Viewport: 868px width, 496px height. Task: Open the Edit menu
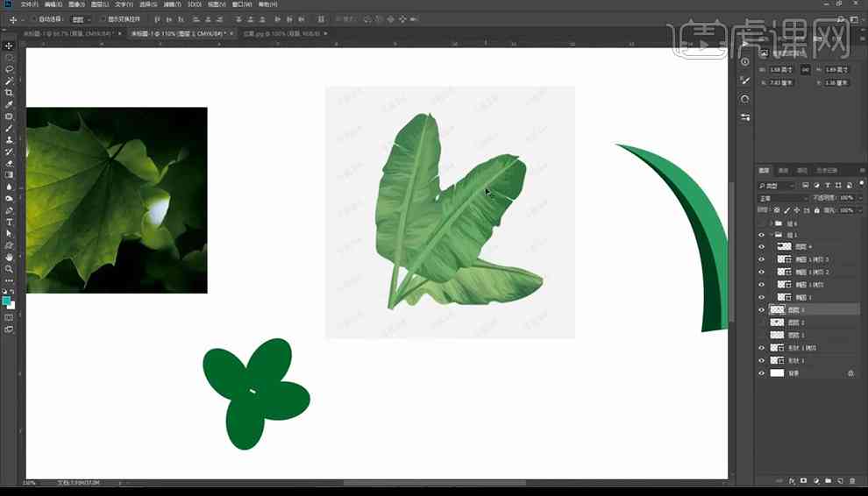coord(53,4)
